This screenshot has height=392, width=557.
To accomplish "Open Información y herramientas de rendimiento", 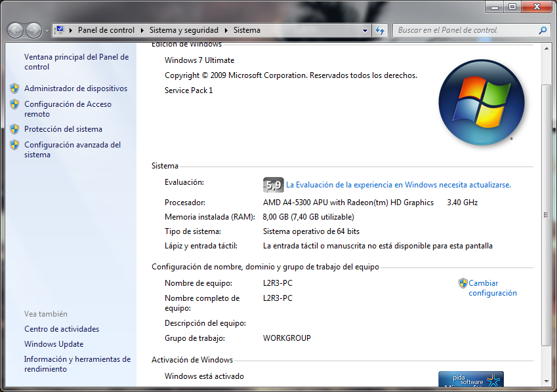I will 77,364.
